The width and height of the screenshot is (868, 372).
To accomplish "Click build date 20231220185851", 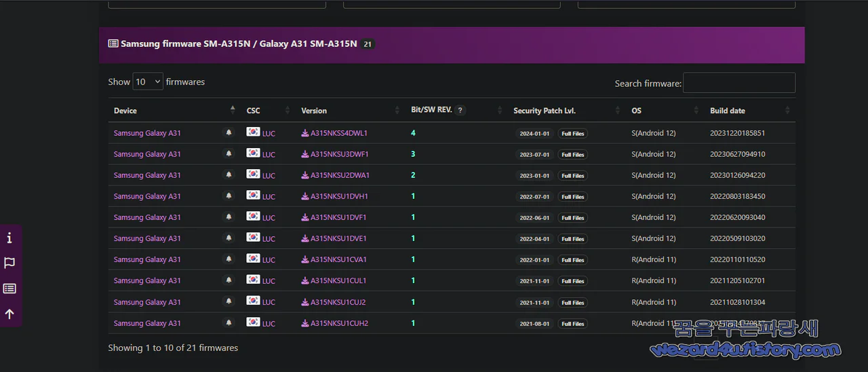I will click(x=737, y=133).
